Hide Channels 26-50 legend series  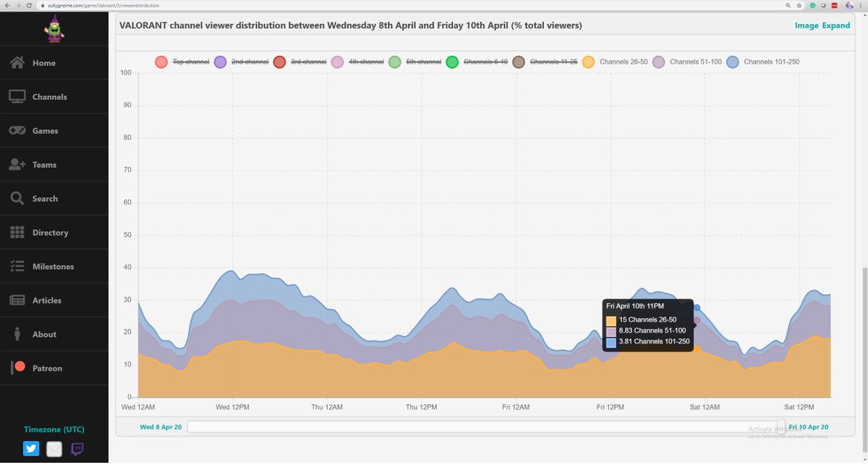[615, 62]
